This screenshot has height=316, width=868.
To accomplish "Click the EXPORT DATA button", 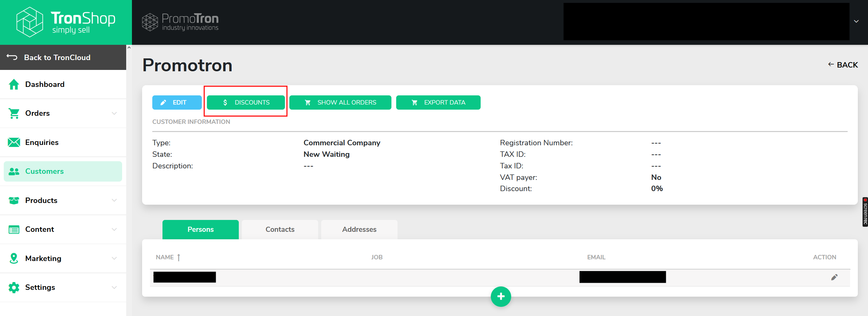I will [438, 102].
